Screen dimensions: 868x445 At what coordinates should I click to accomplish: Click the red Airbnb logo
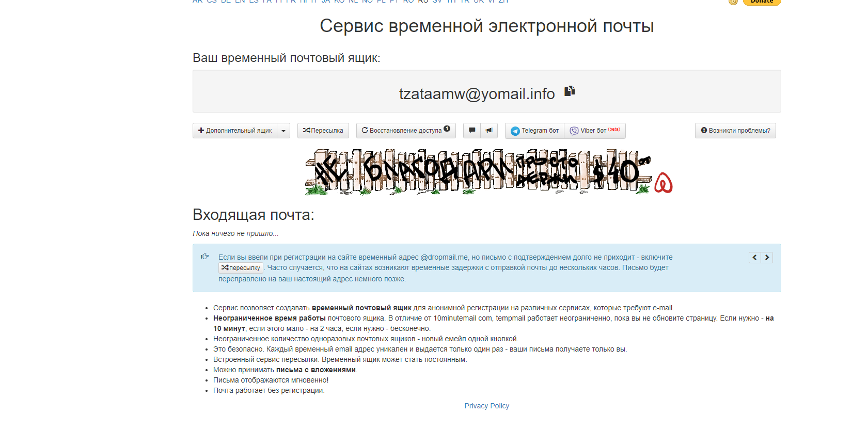tap(663, 183)
